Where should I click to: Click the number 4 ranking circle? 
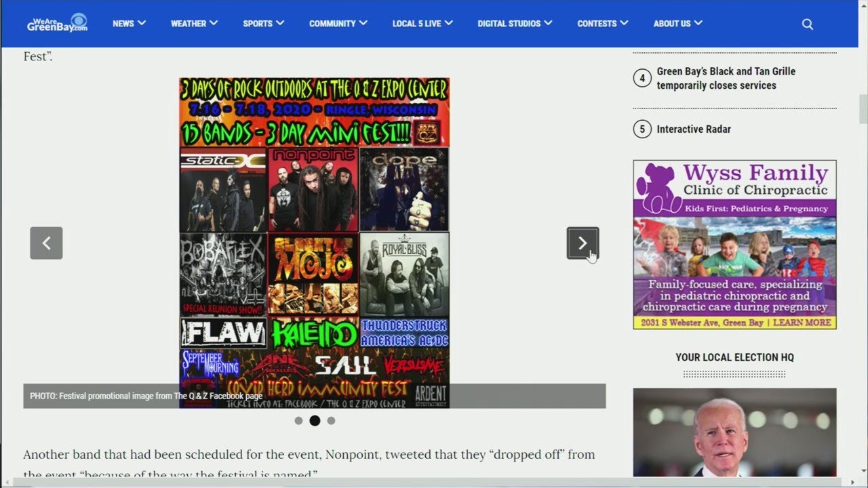click(x=642, y=79)
